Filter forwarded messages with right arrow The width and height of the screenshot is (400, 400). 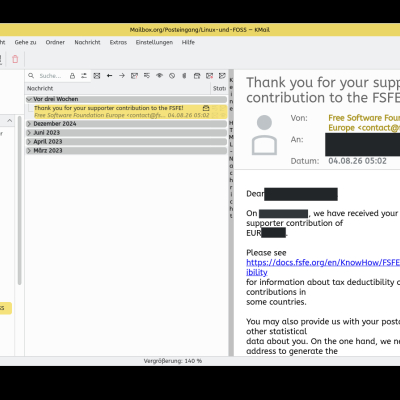pos(122,76)
